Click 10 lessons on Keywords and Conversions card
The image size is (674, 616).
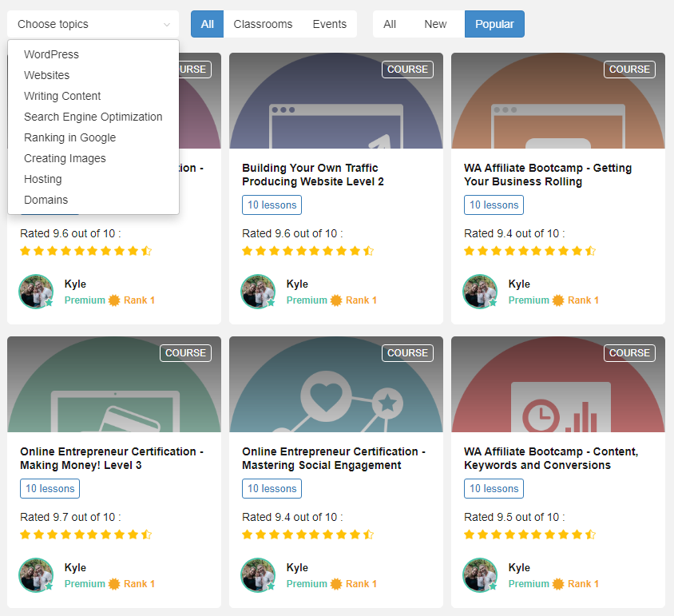click(494, 488)
